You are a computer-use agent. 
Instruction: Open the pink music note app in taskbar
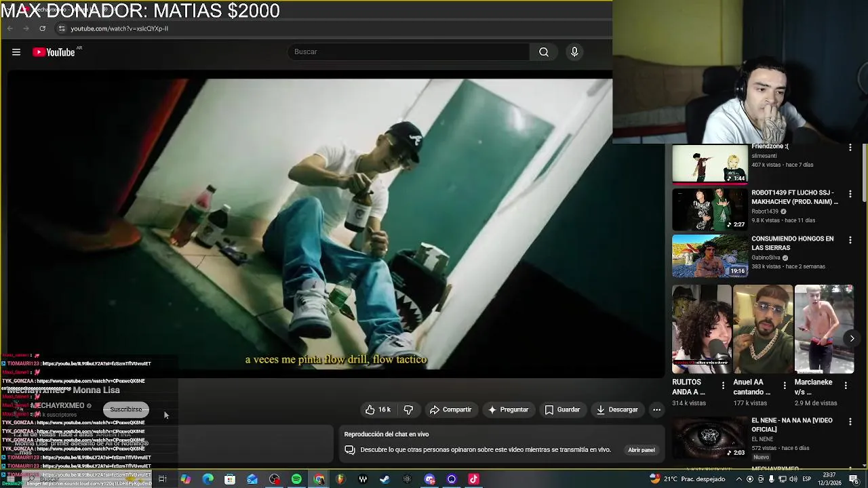click(x=473, y=479)
